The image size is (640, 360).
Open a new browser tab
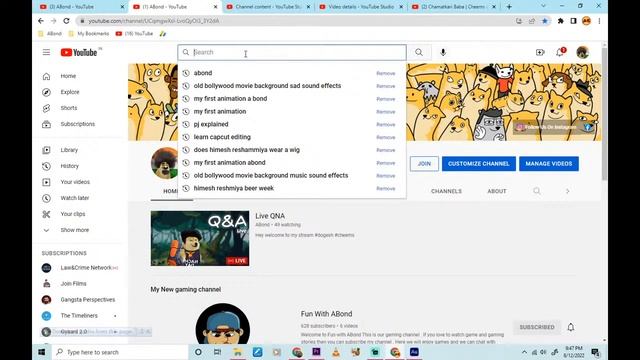point(509,7)
